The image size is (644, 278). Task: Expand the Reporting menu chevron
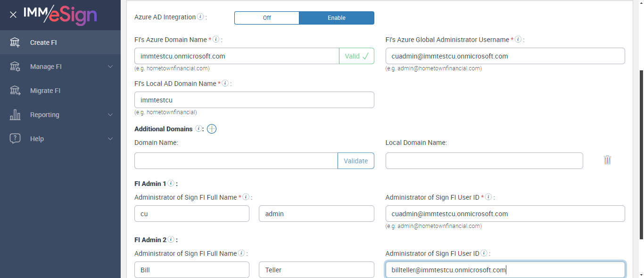coord(110,115)
